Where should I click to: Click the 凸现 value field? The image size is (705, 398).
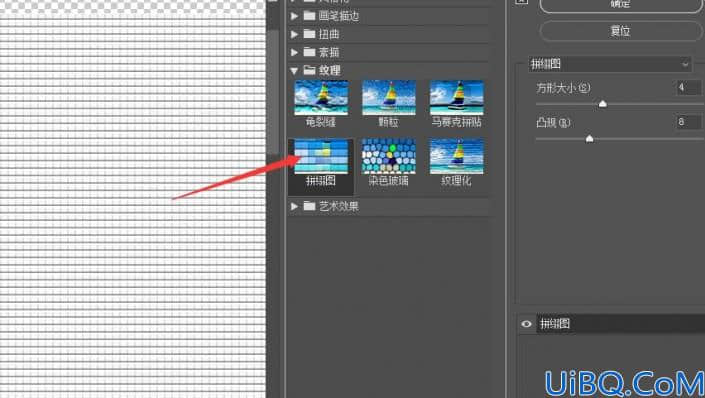[x=688, y=122]
